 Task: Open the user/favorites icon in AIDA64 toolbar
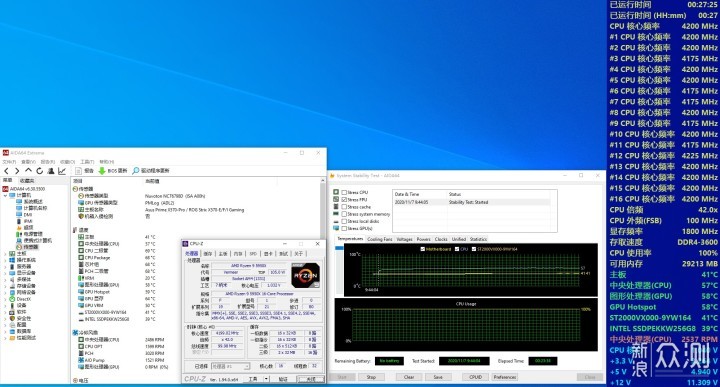click(x=51, y=171)
